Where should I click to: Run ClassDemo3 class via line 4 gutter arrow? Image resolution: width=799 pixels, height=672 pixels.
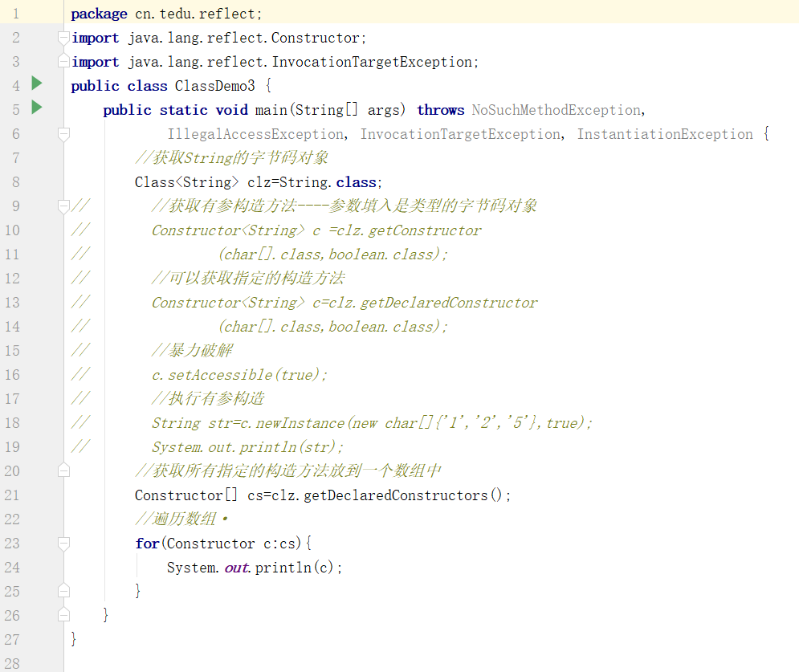37,83
